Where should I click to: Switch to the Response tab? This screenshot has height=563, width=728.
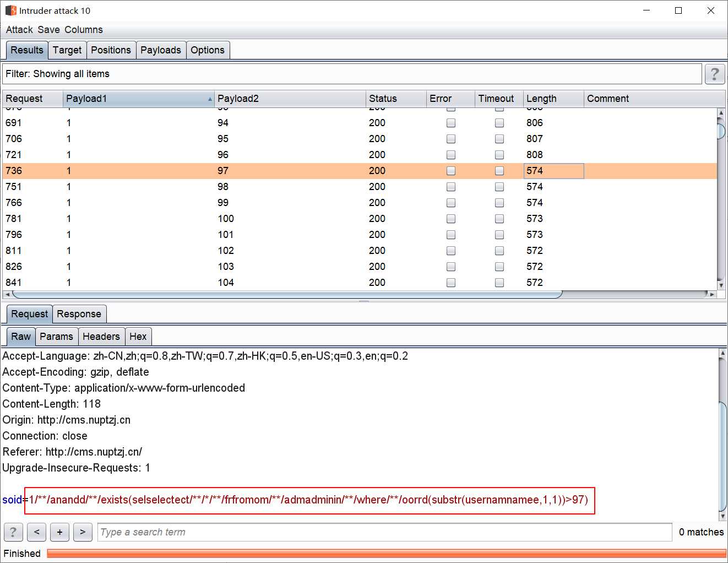click(x=79, y=314)
